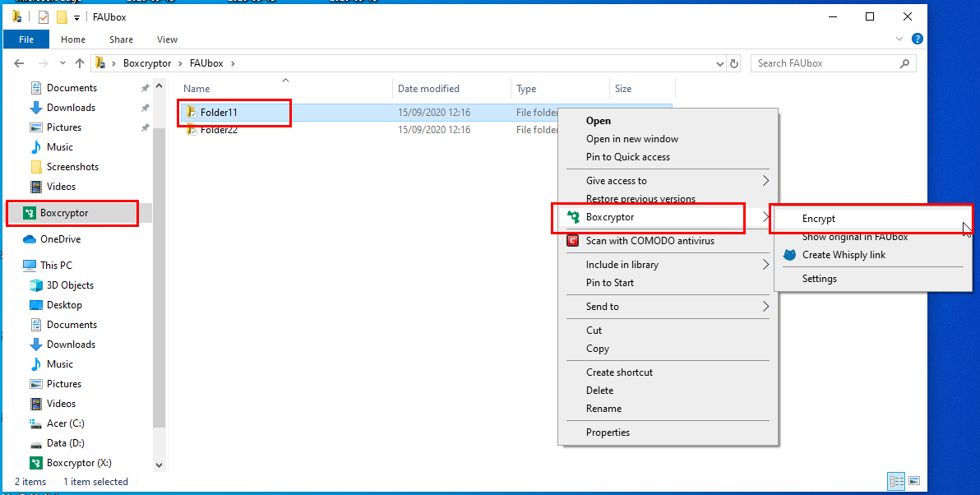Choose Properties at the bottom of the context menu
Viewport: 980px width, 495px height.
608,432
